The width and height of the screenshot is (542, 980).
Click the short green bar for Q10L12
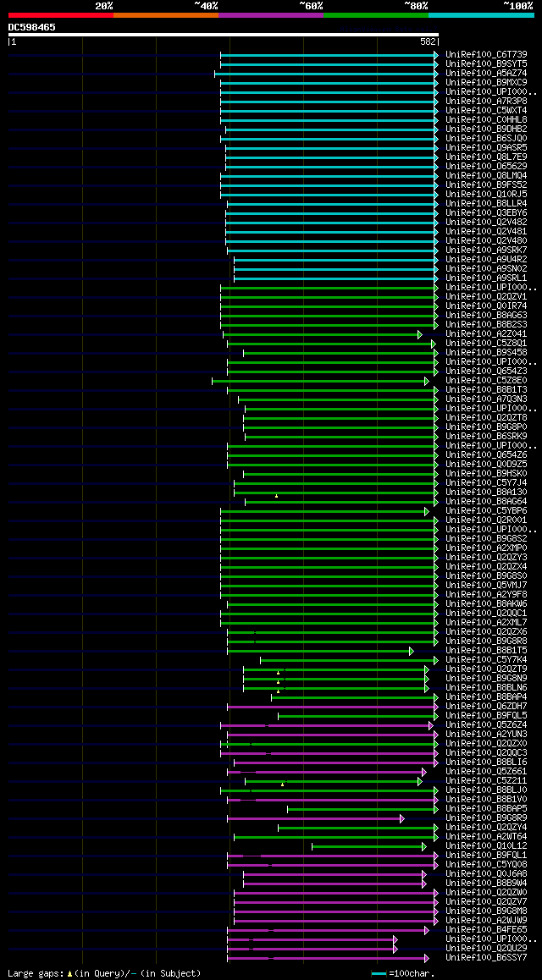point(369,847)
